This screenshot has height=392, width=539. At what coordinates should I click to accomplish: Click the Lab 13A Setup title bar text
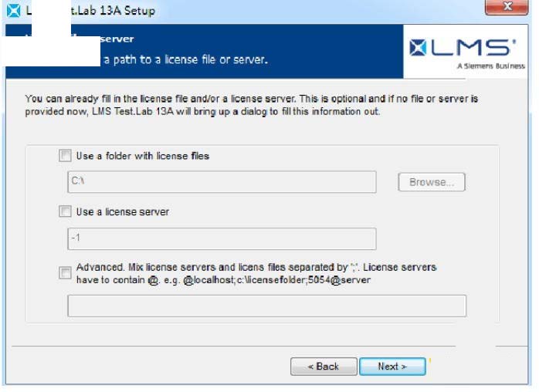113,11
